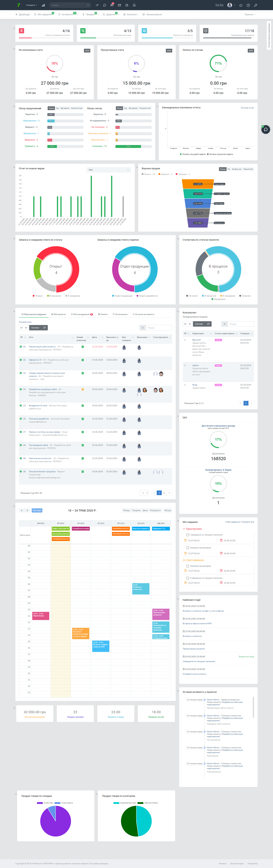
Task: Open the page number selector below tasks table
Action: (x=144, y=493)
